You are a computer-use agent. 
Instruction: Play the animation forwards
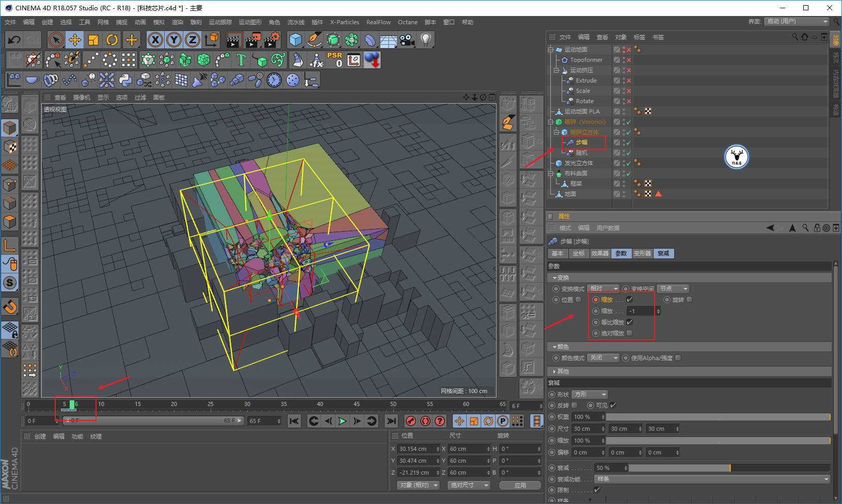pos(342,421)
